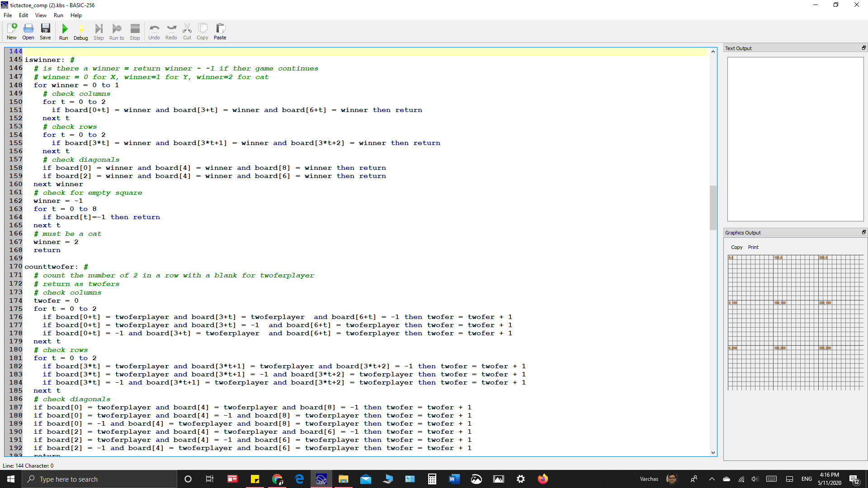Print the graphics output
Viewport: 868px width, 488px height.
click(752, 247)
